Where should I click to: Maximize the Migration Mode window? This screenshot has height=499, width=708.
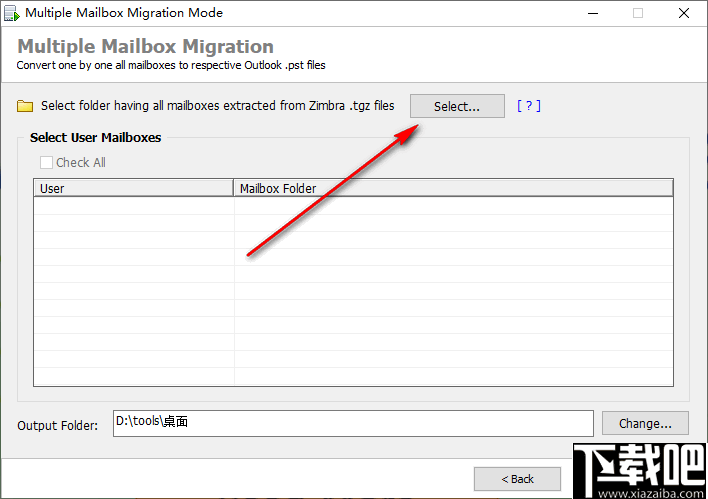(638, 13)
